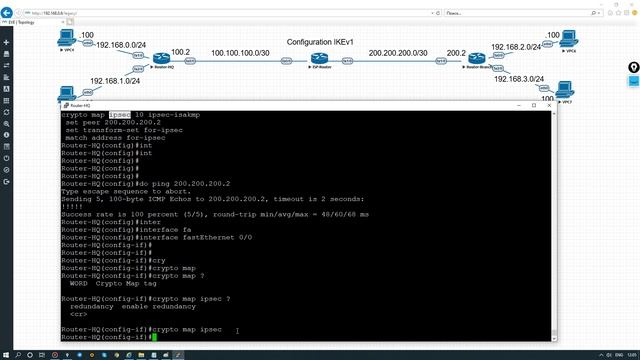Click the 192.168.3.0/24 network label

tap(519, 79)
